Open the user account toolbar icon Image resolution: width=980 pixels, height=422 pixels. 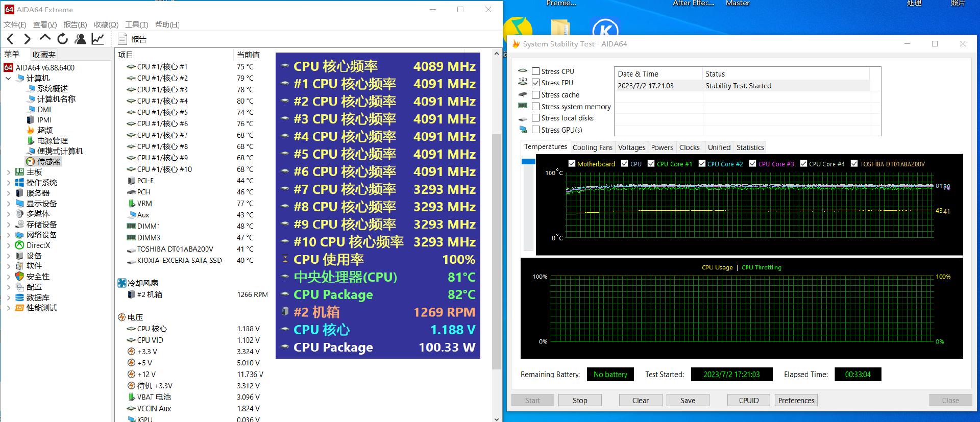tap(80, 39)
